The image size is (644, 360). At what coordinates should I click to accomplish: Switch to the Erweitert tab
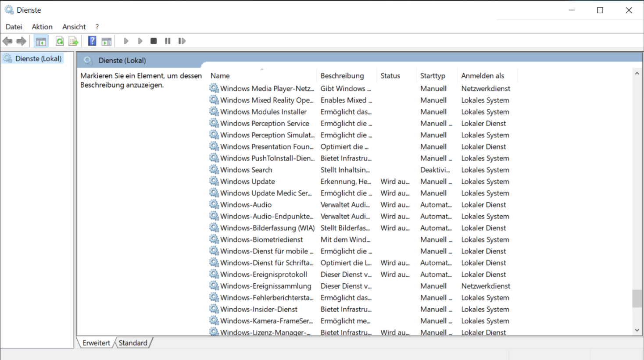click(97, 343)
